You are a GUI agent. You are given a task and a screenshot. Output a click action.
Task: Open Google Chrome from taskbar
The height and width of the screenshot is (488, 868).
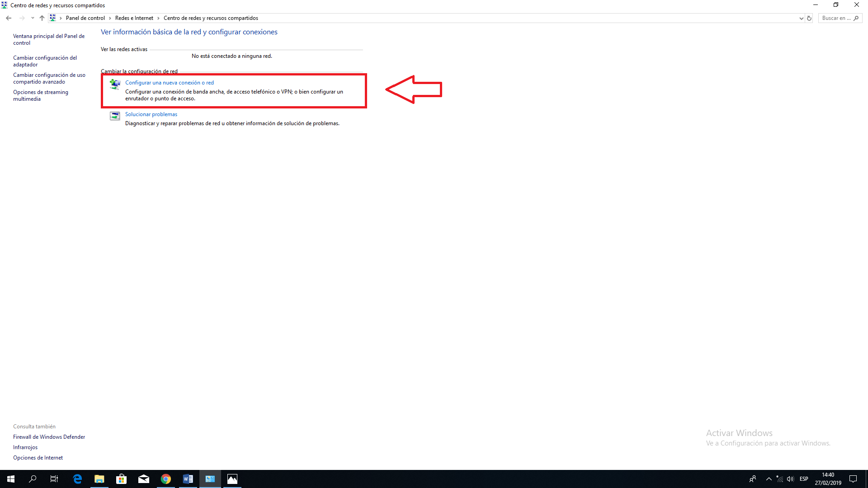pyautogui.click(x=166, y=479)
